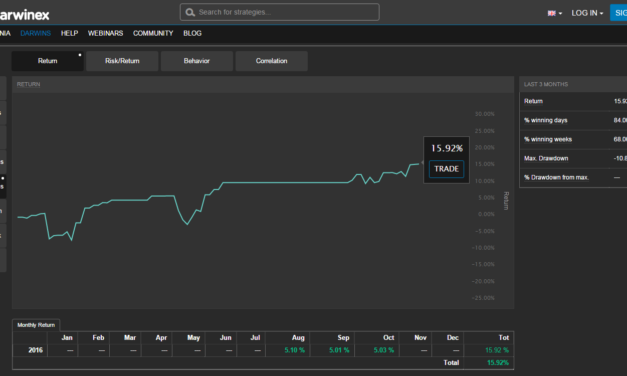The width and height of the screenshot is (627, 376).
Task: Click the 0.00% axis label
Action: (486, 214)
